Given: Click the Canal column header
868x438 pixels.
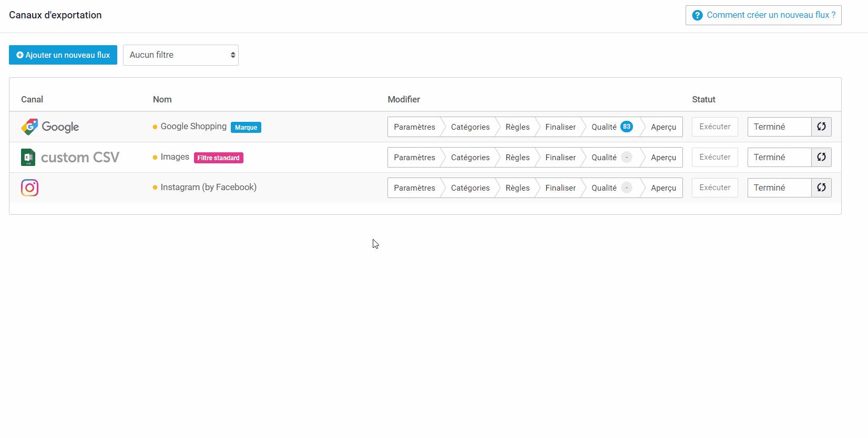Looking at the screenshot, I should (x=32, y=99).
